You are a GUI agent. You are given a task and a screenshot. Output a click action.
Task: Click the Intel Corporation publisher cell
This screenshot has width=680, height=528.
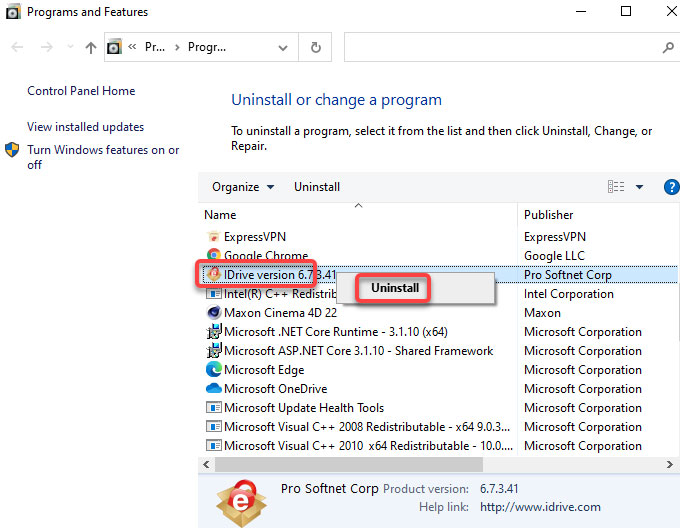click(x=569, y=294)
